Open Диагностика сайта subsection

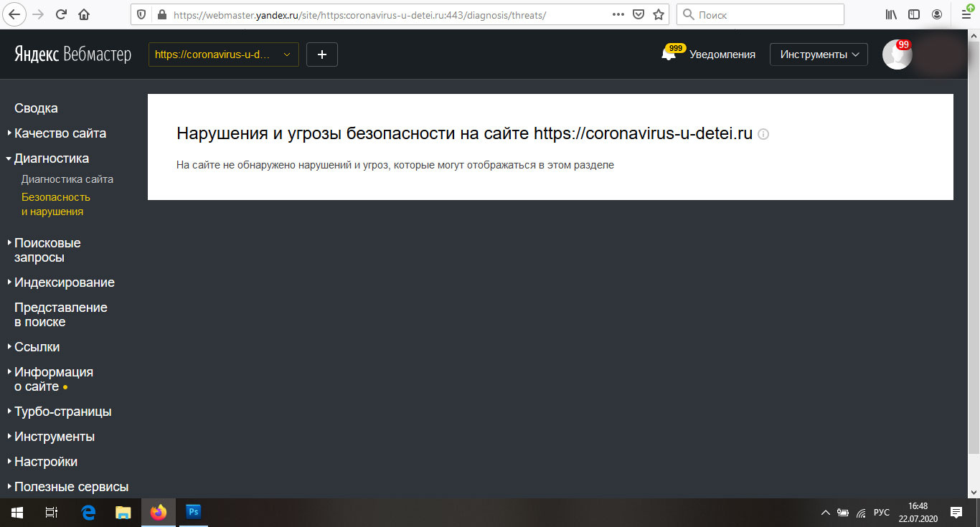click(x=67, y=179)
